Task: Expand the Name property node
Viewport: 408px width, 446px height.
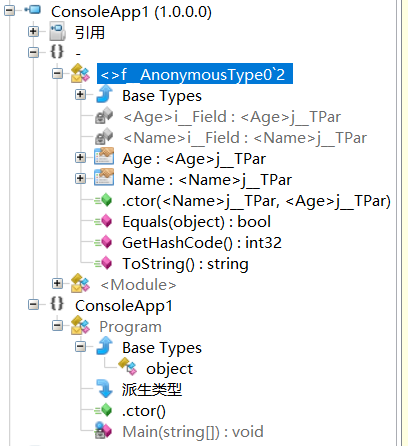Action: (x=80, y=179)
